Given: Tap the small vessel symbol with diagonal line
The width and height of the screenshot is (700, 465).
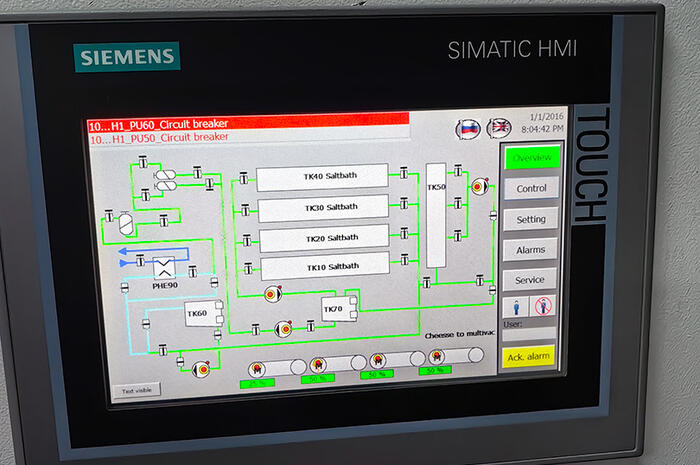Looking at the screenshot, I should [x=126, y=223].
